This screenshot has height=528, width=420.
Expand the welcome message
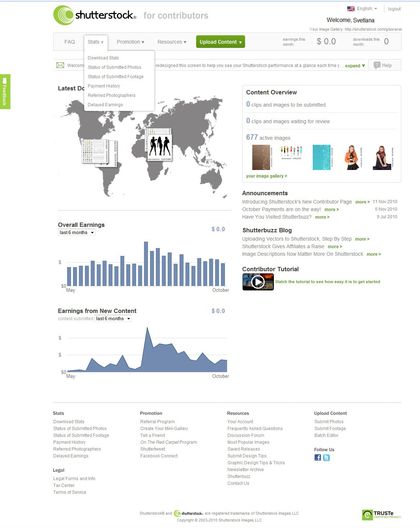pos(355,66)
